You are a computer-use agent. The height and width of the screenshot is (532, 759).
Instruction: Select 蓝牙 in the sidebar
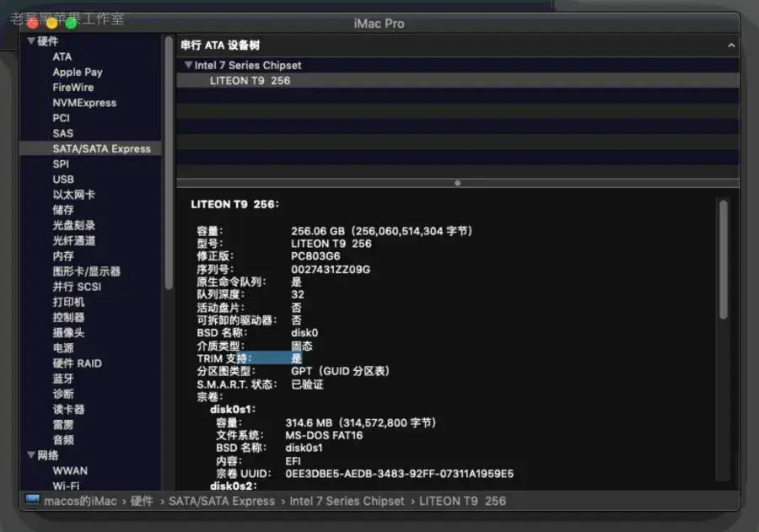click(63, 379)
